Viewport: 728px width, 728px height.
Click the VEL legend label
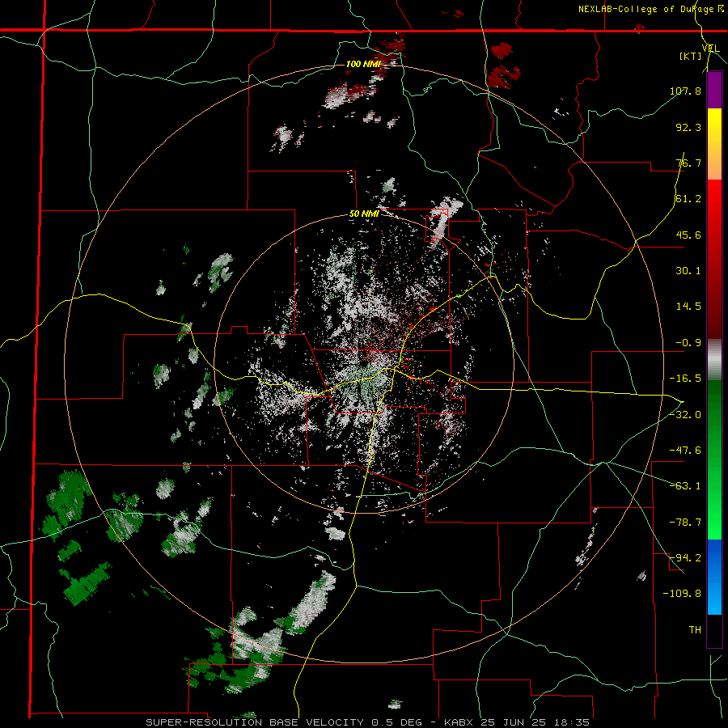[x=710, y=48]
